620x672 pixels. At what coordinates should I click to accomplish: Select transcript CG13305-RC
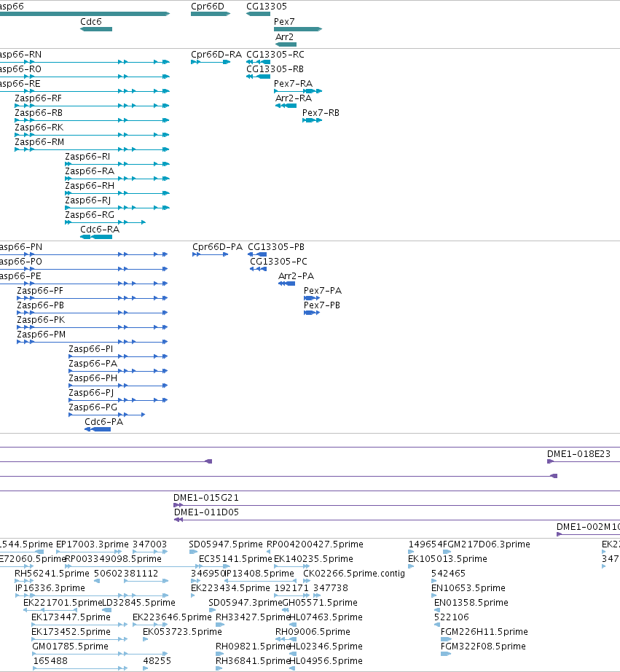[275, 55]
